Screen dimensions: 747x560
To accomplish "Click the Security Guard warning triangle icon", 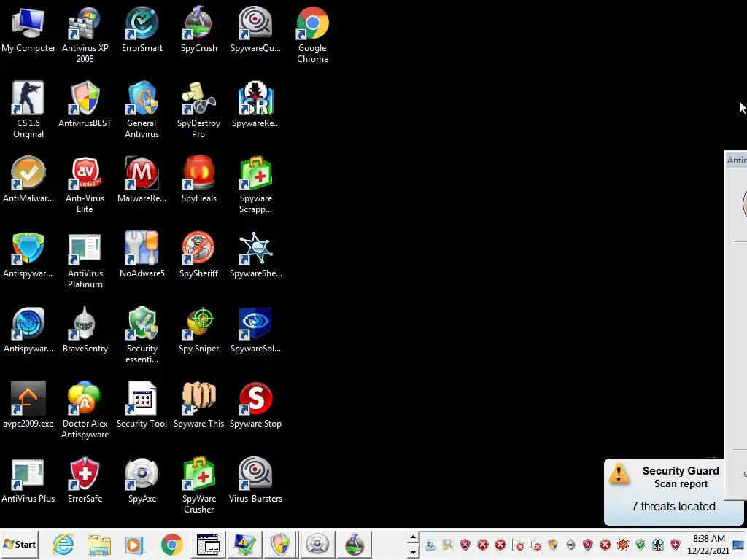I will [619, 473].
